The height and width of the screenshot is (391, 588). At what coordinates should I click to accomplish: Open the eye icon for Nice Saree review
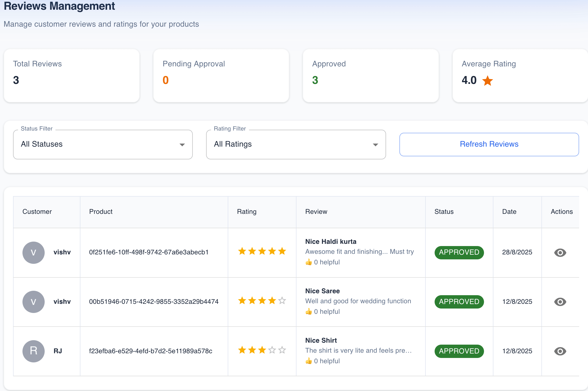pyautogui.click(x=560, y=302)
